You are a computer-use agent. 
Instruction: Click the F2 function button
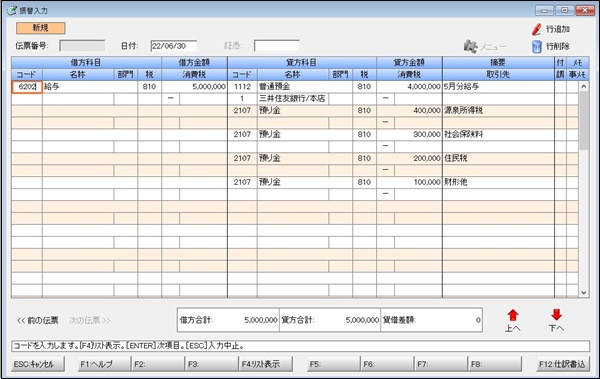[x=158, y=364]
